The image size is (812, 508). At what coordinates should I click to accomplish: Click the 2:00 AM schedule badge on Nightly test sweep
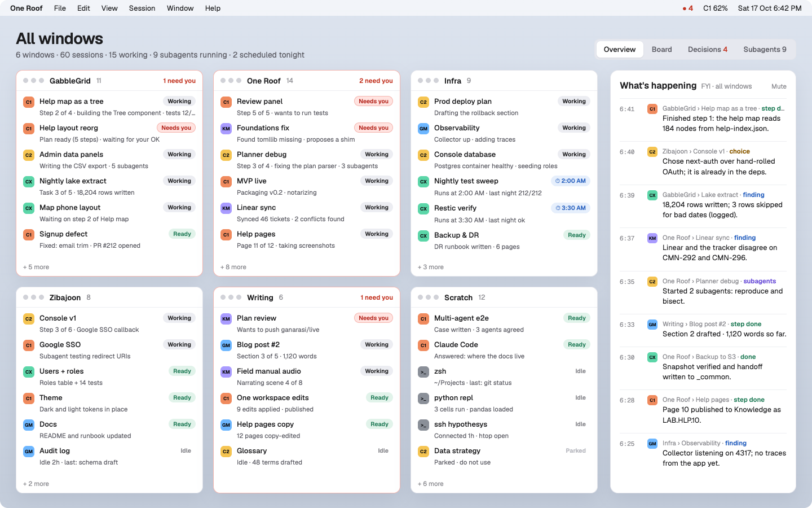[x=571, y=181]
